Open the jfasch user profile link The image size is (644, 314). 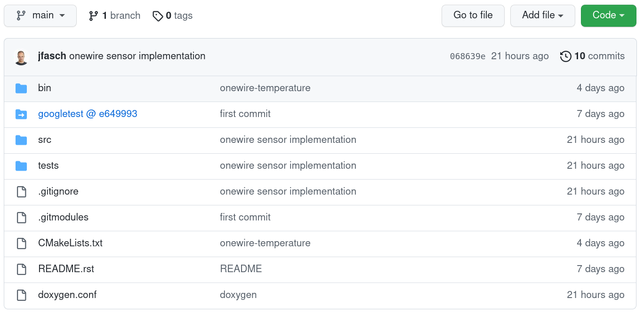point(52,56)
